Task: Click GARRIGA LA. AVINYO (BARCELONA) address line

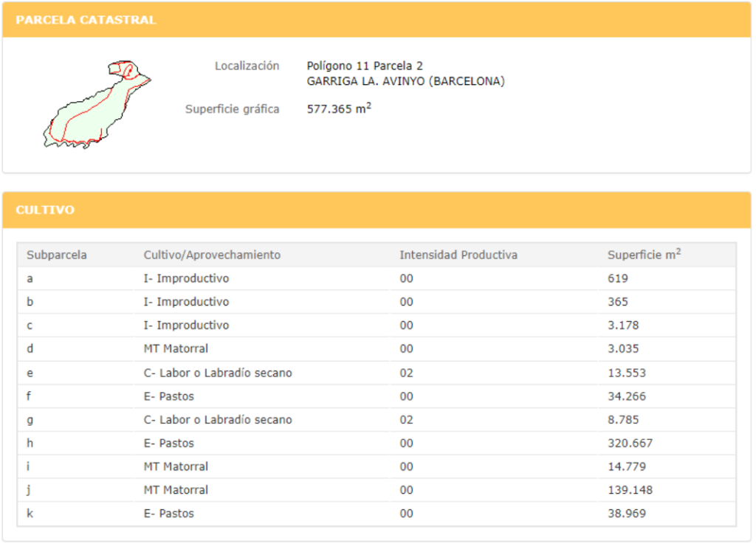Action: pos(405,81)
